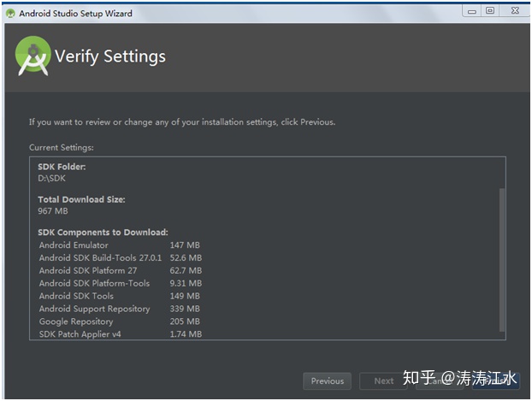
Task: Click the 1.74 MB size value
Action: pos(186,334)
